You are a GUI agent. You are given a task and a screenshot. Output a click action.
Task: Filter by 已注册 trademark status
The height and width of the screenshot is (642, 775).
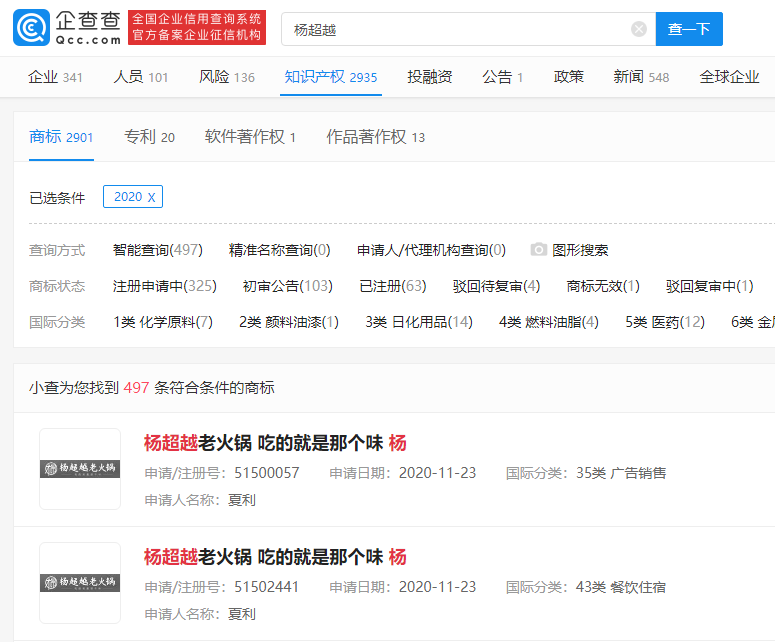pyautogui.click(x=392, y=286)
